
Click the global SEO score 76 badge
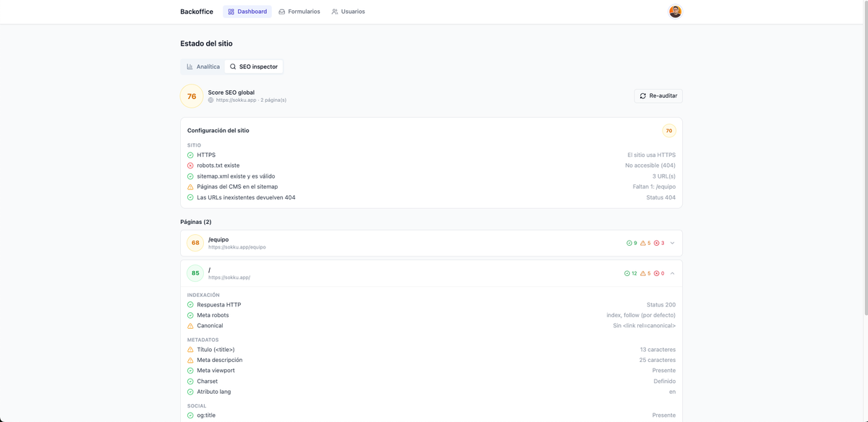pyautogui.click(x=192, y=96)
